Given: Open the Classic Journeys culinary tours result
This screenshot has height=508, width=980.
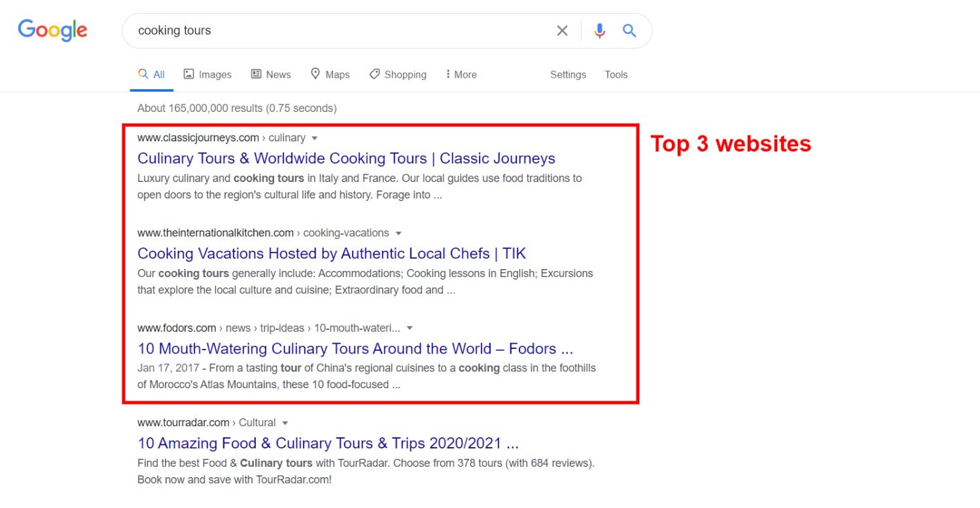Looking at the screenshot, I should [346, 158].
